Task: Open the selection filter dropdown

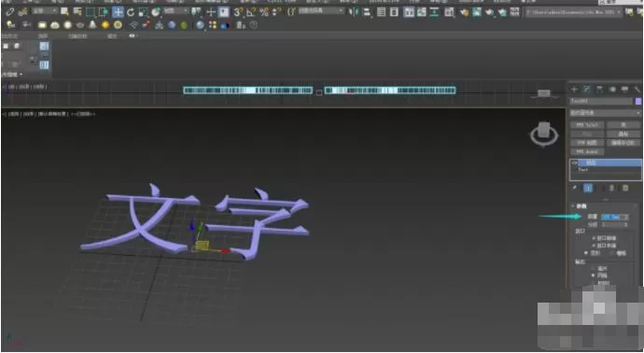Action: (x=45, y=11)
